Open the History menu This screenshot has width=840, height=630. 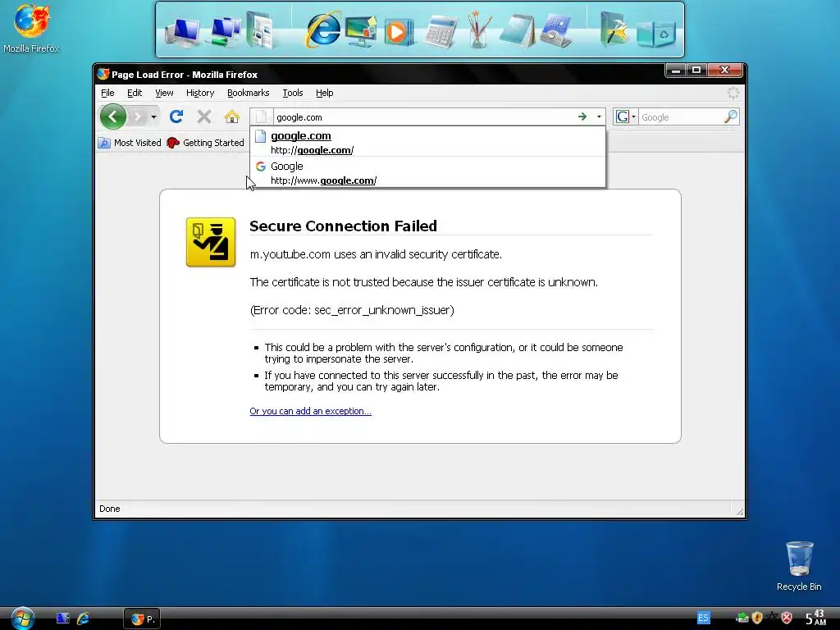(200, 93)
